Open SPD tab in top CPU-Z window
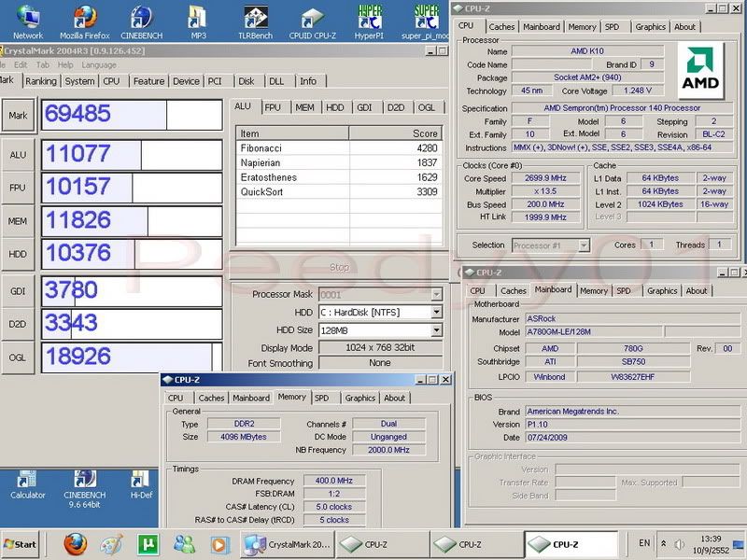747x560 pixels. (613, 27)
